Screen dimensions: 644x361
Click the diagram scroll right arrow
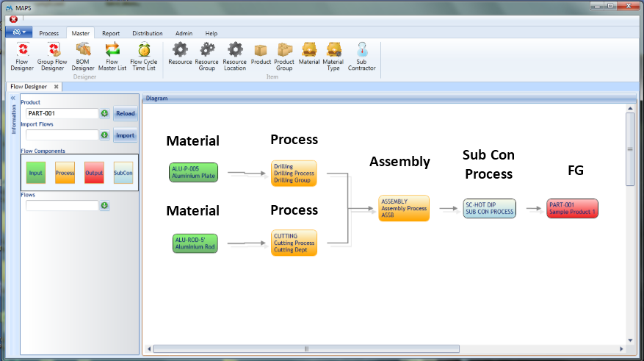[621, 349]
